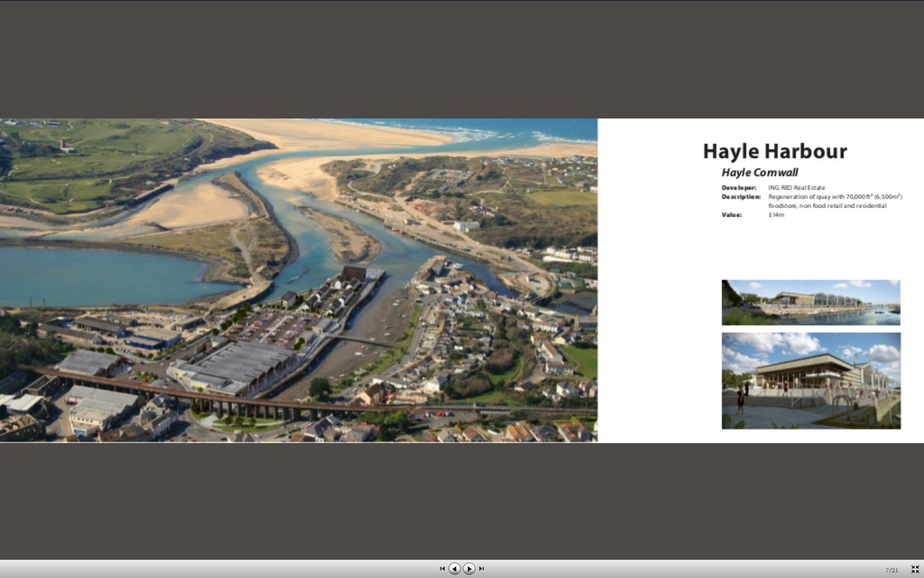Go to the previous page
Viewport: 924px width, 578px height.
click(x=454, y=569)
